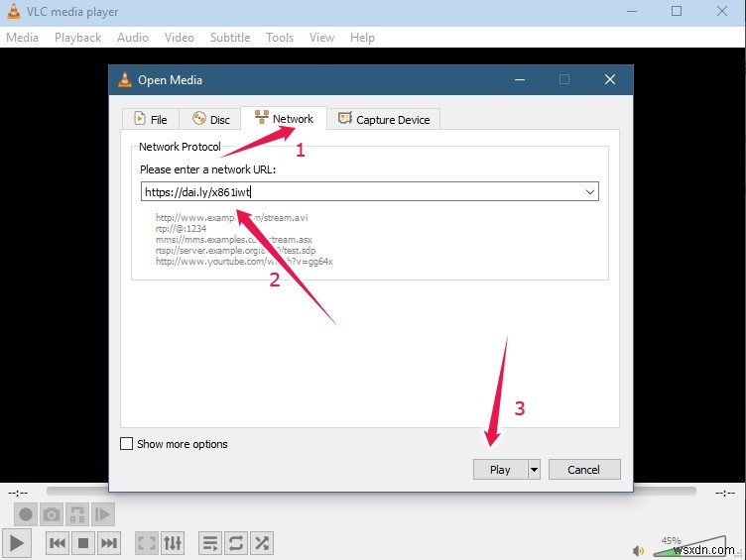Image resolution: width=746 pixels, height=560 pixels.
Task: Click the playback seek bar
Action: click(x=371, y=491)
